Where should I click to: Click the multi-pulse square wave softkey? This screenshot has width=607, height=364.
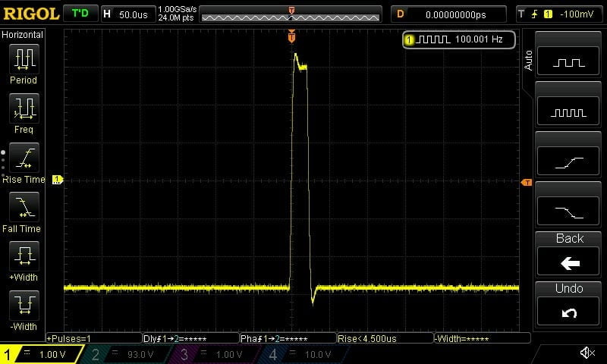(568, 111)
